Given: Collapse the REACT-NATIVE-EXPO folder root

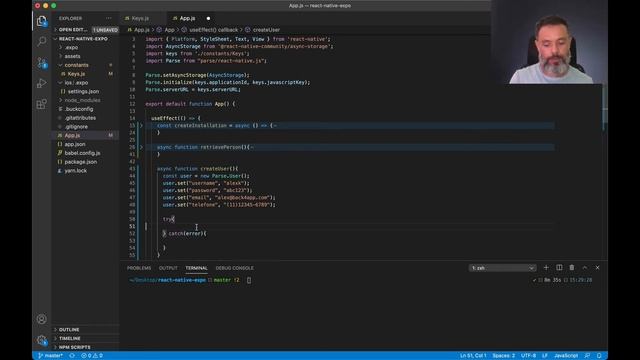Looking at the screenshot, I should tap(83, 39).
